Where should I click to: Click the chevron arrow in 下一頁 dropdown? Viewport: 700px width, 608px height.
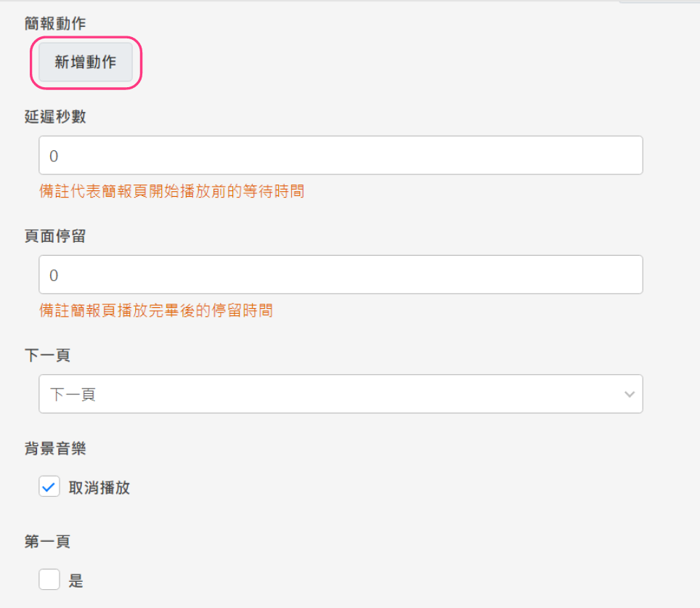pyautogui.click(x=630, y=394)
